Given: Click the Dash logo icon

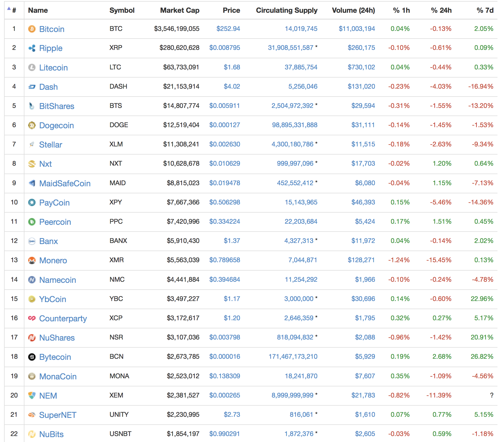Looking at the screenshot, I should tap(32, 87).
